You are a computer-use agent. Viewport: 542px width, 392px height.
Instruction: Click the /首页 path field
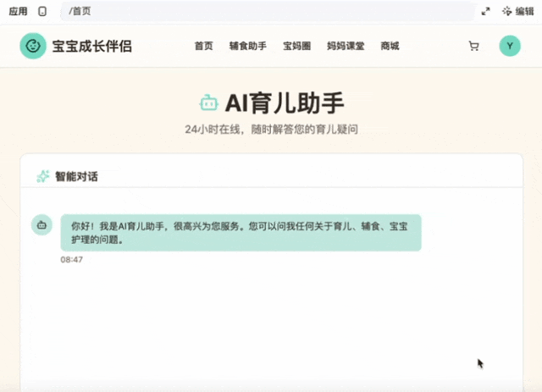click(x=268, y=11)
